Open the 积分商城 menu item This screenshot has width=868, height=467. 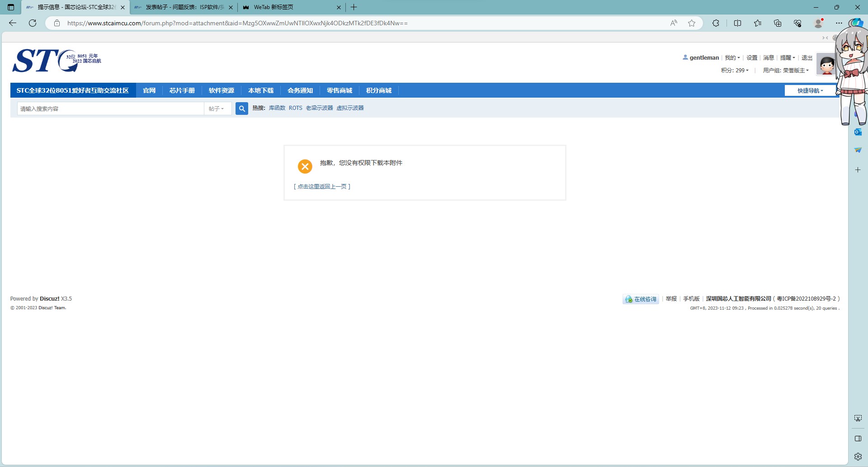[x=379, y=90]
